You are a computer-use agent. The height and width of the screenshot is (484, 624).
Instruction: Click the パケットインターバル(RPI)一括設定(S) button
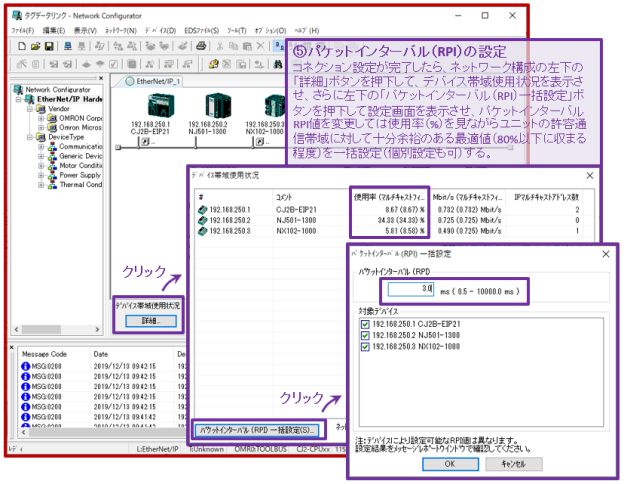coord(257,430)
